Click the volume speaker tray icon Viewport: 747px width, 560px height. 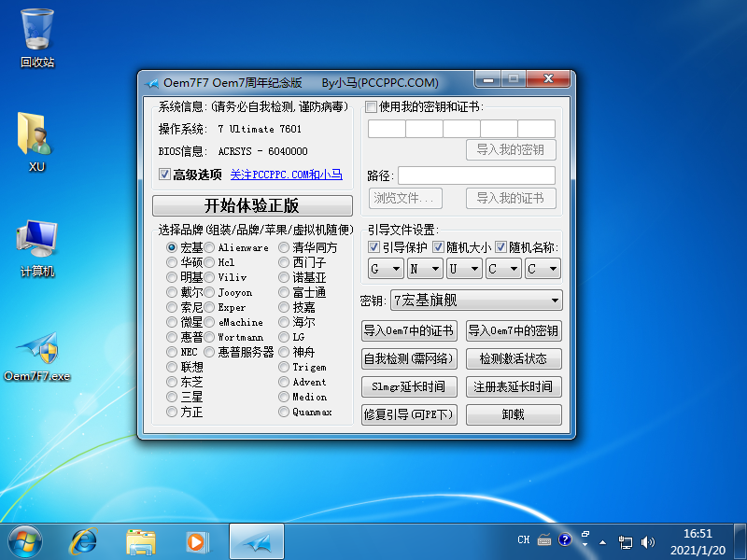[x=648, y=540]
